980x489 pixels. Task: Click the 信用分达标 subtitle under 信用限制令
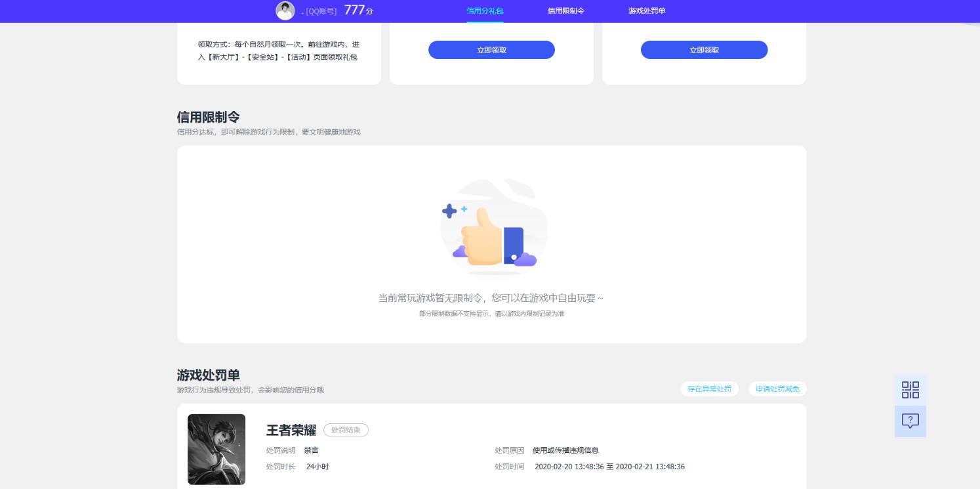(269, 132)
